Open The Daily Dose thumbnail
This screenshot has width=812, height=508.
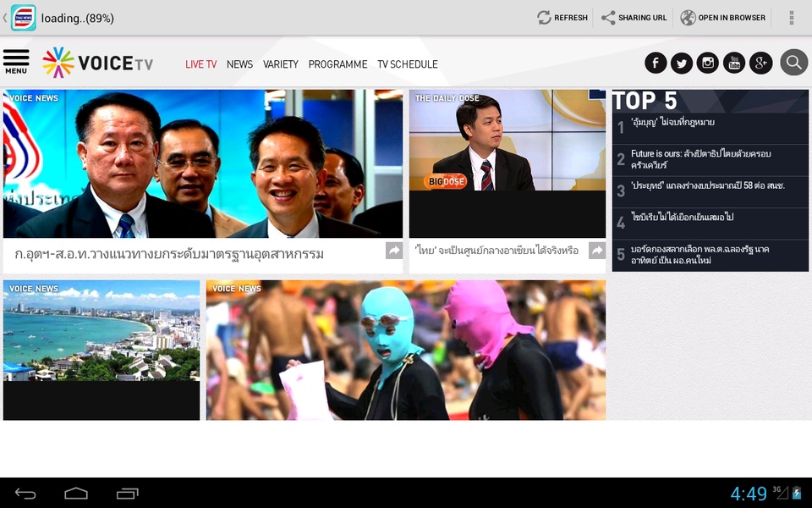tap(507, 163)
